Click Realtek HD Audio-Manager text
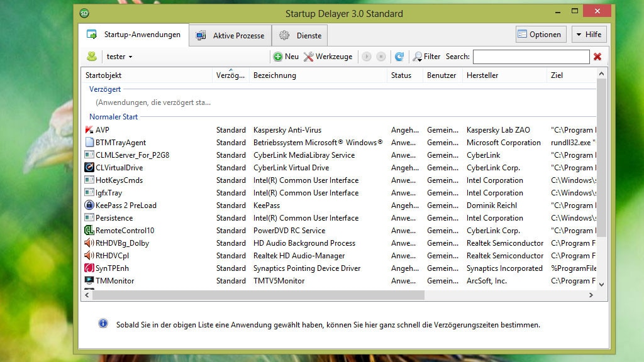 [x=299, y=256]
